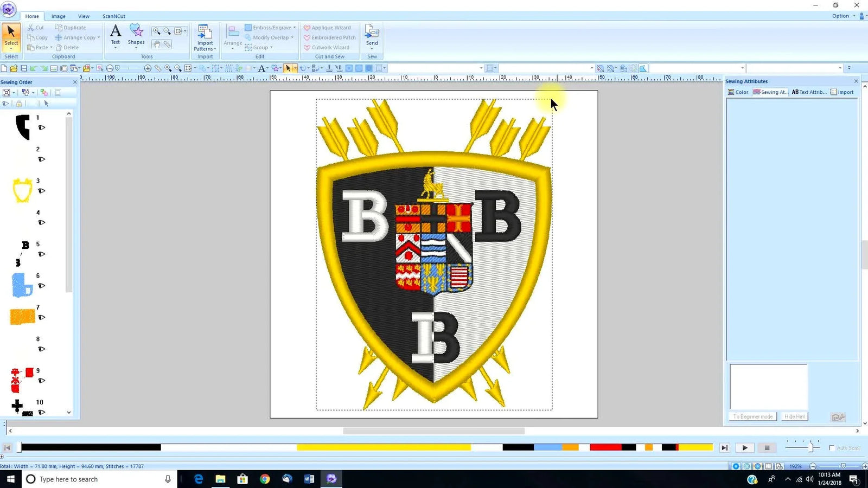Enable the Auto Scroll checkbox
The height and width of the screenshot is (488, 868).
[832, 448]
